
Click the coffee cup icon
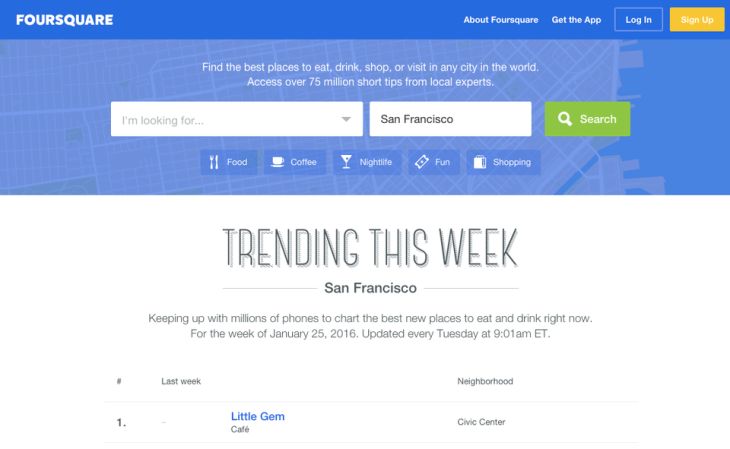[277, 162]
